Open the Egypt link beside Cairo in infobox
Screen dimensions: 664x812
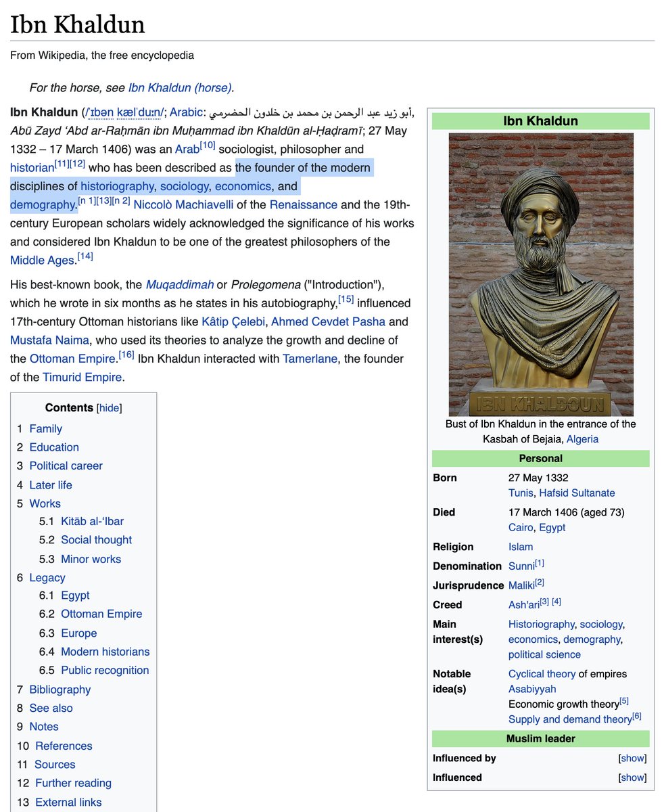pos(552,527)
